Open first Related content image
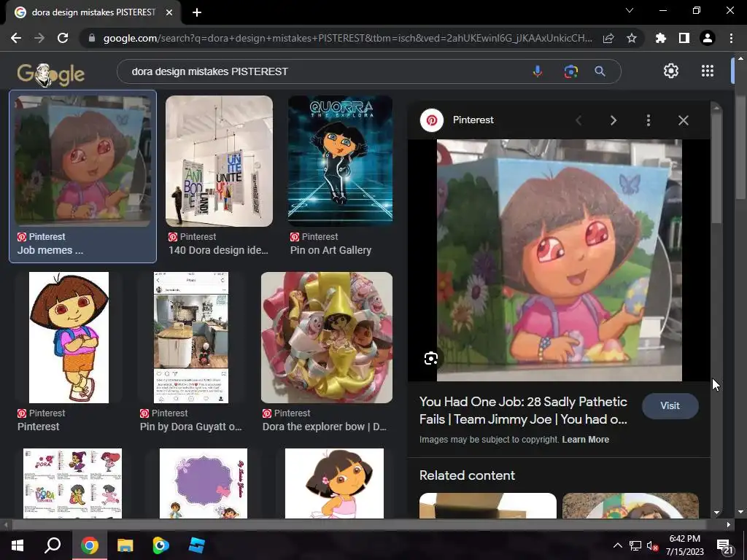Screen dimensions: 747x560 (x=488, y=506)
